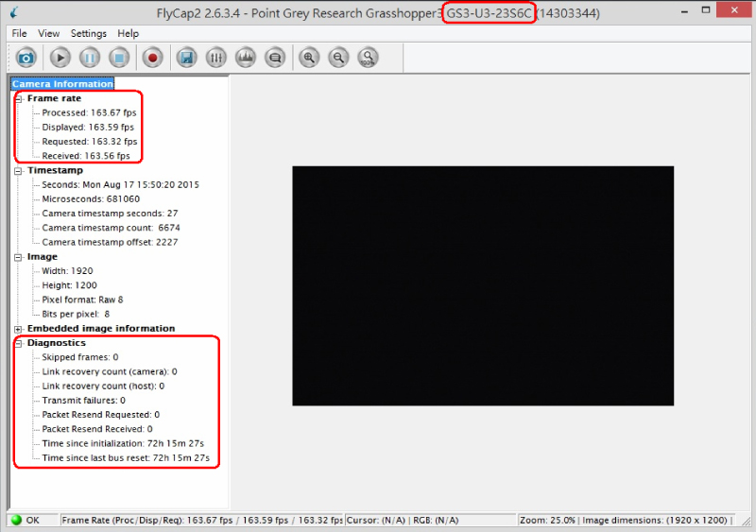Open the File menu
Viewport: 756px width, 532px height.
click(x=19, y=33)
